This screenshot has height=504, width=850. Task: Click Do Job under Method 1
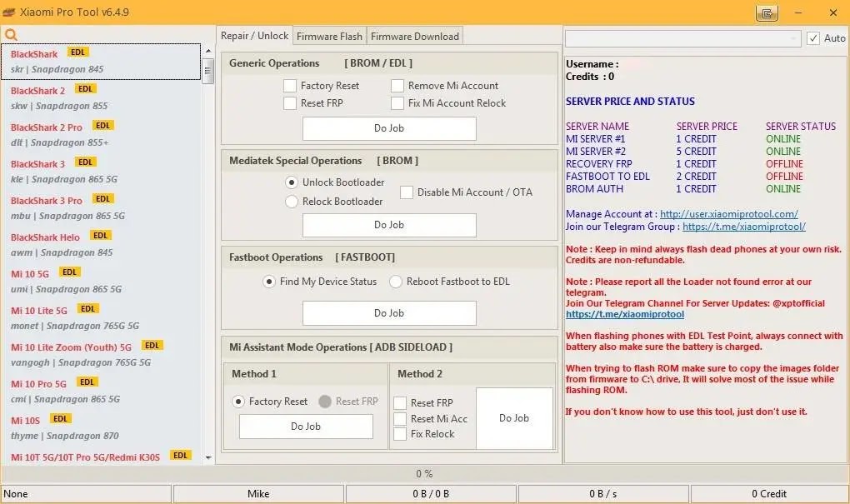306,427
